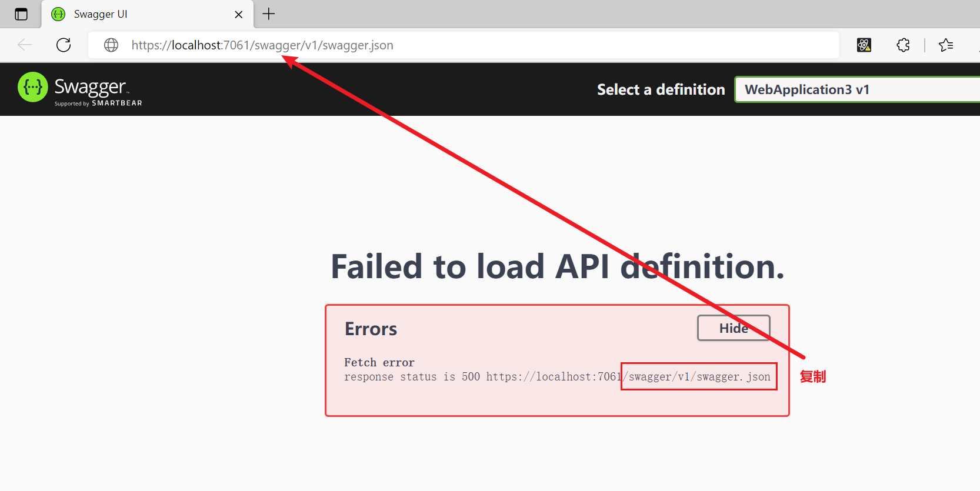Click the Swagger wordmark text
980x491 pixels.
tap(90, 87)
